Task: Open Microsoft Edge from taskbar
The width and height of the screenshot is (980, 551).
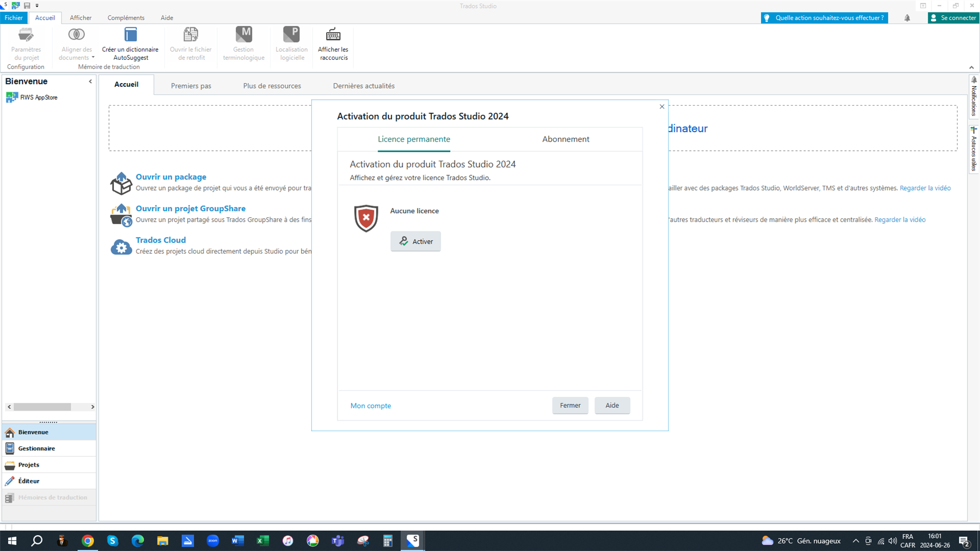Action: 138,541
